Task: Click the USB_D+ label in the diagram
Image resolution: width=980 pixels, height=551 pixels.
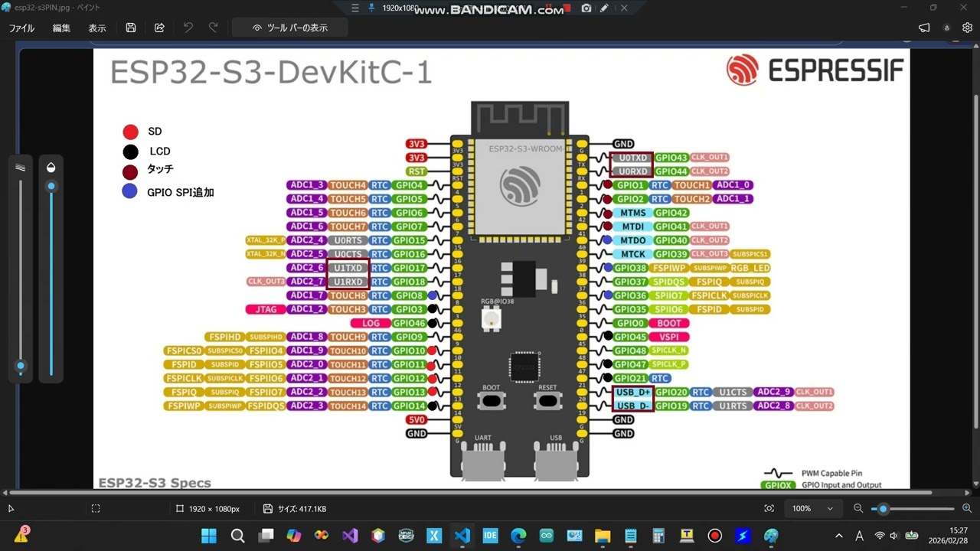Action: (633, 392)
